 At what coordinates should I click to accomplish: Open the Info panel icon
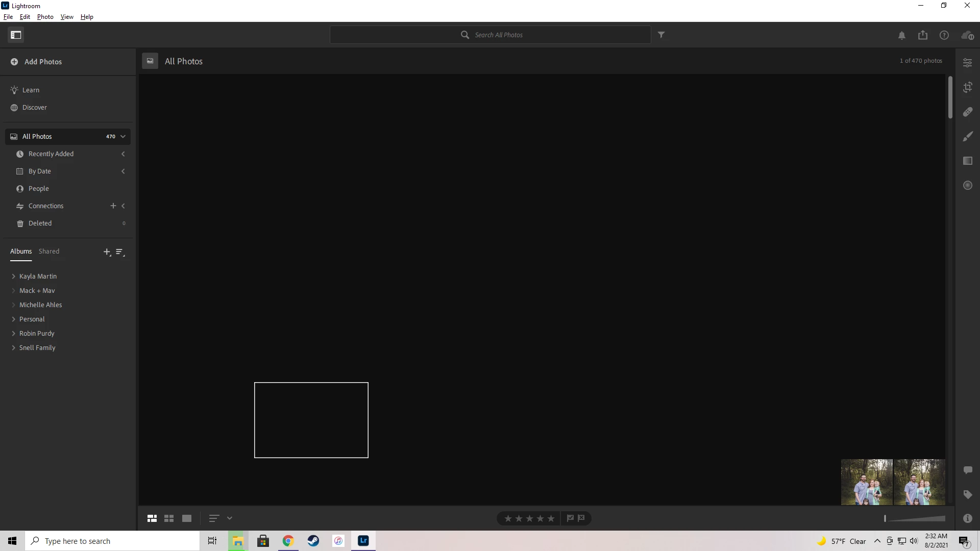click(x=967, y=518)
